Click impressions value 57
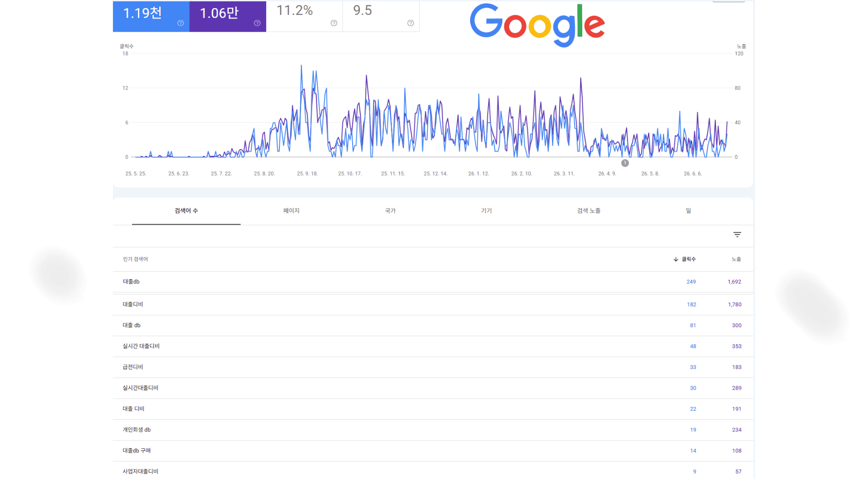Screen dimensions: 868x488 coord(738,472)
